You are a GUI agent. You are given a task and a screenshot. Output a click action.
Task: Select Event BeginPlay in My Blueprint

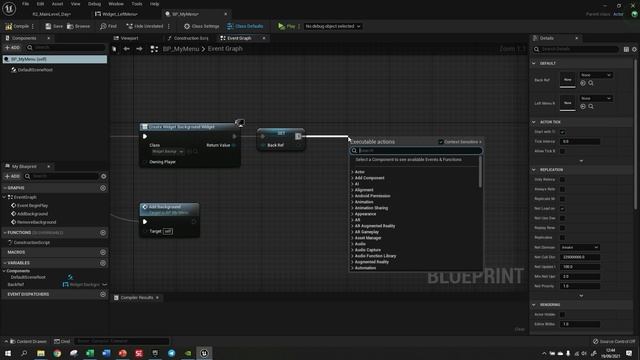pyautogui.click(x=32, y=206)
